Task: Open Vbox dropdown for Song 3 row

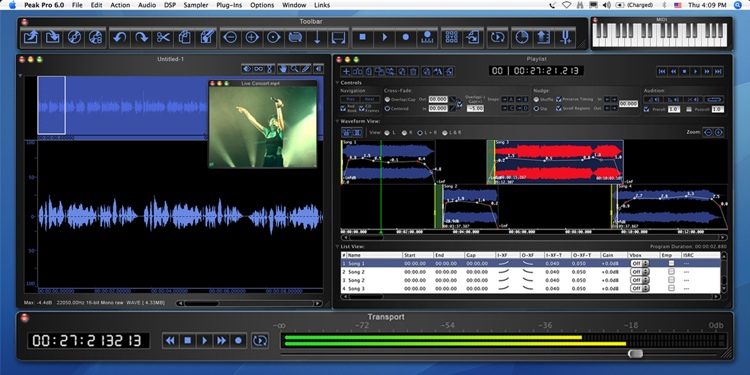Action: [640, 288]
